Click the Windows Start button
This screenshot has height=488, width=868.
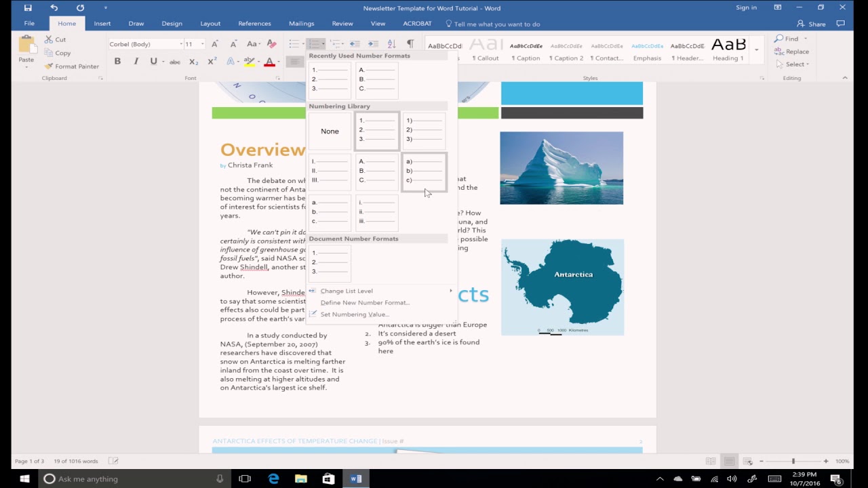(24, 479)
